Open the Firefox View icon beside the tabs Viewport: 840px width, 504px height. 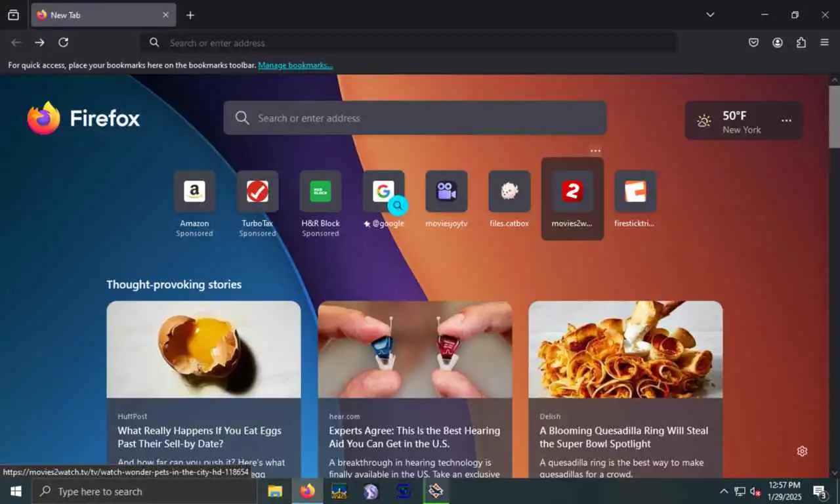13,15
